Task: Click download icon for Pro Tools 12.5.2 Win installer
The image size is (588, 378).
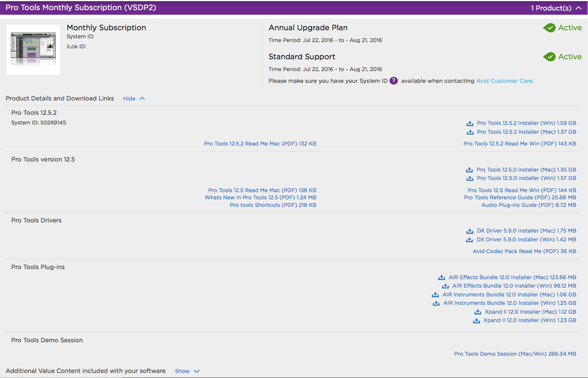Action: (470, 123)
